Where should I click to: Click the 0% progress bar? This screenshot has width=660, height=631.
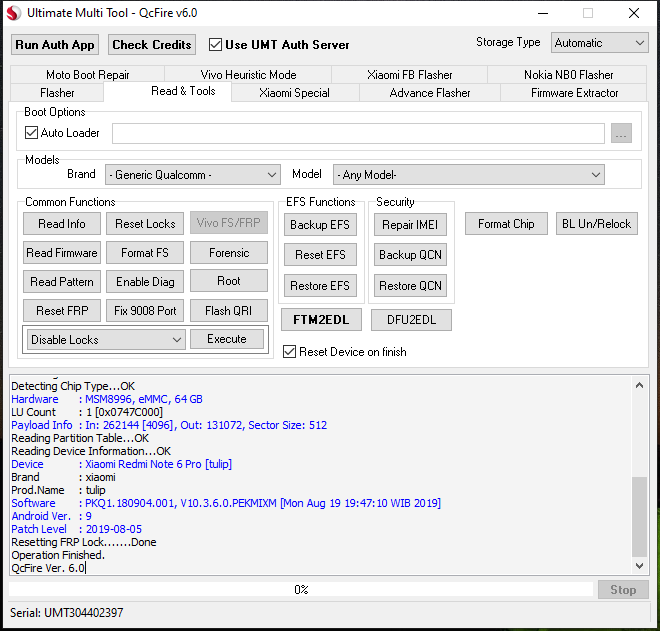[301, 589]
